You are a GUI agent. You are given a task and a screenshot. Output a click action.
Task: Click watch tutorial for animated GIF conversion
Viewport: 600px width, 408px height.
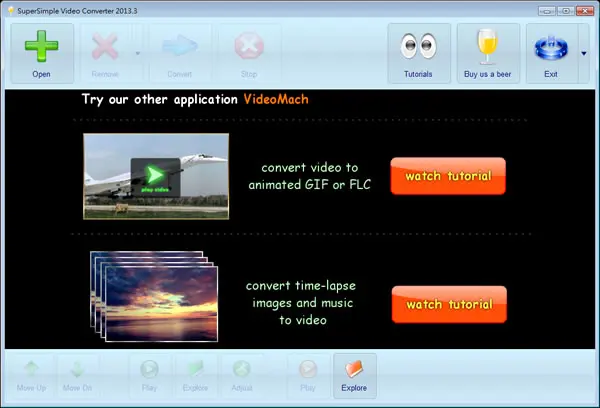click(448, 176)
